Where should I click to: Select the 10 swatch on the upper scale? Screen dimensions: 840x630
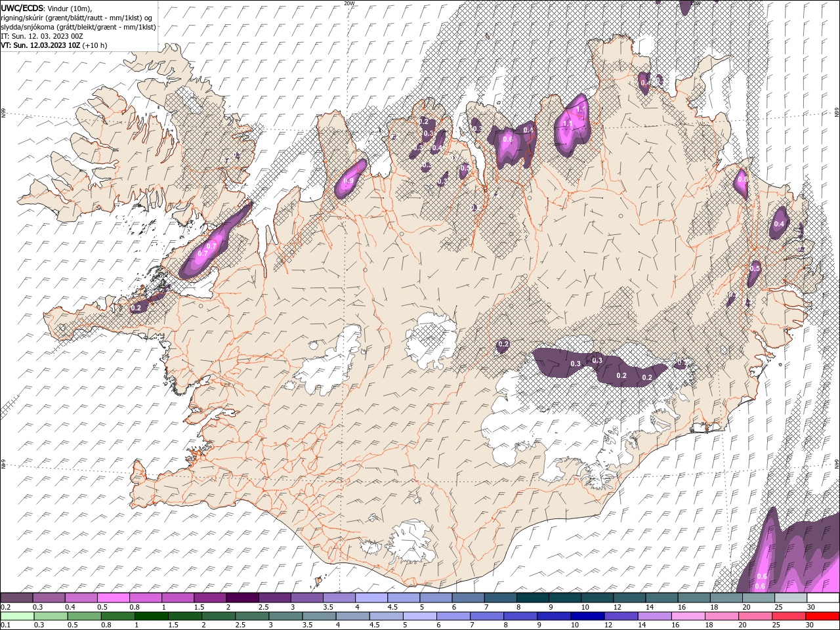point(597,598)
